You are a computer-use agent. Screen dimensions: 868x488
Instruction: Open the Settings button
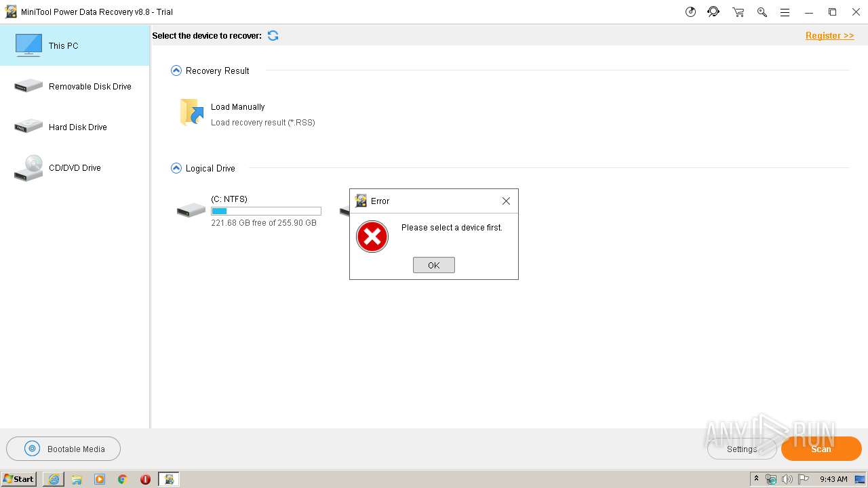pyautogui.click(x=742, y=449)
